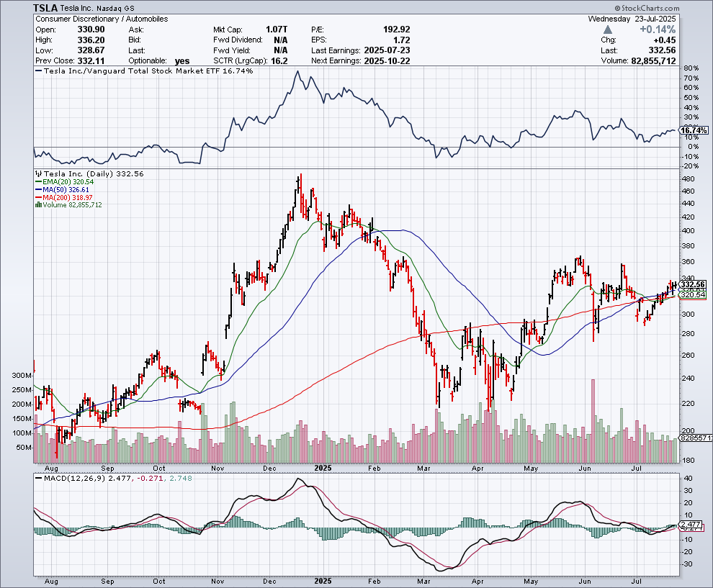Screen dimensions: 713x588
Task: Click the EMA(20) 320.54 legend entry
Action: tap(68, 182)
